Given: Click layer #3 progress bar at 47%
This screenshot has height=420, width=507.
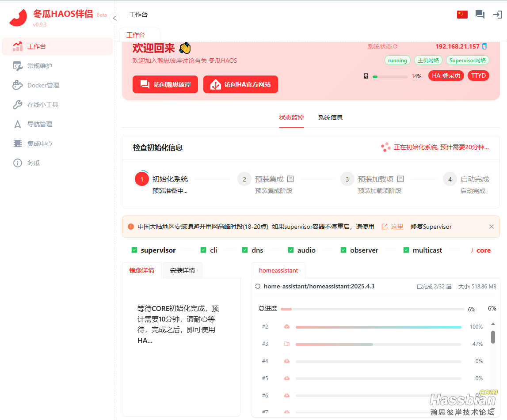Looking at the screenshot, I should [378, 344].
